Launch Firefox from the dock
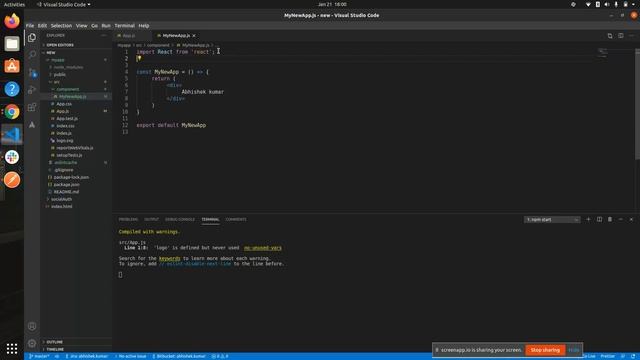 pos(12,21)
